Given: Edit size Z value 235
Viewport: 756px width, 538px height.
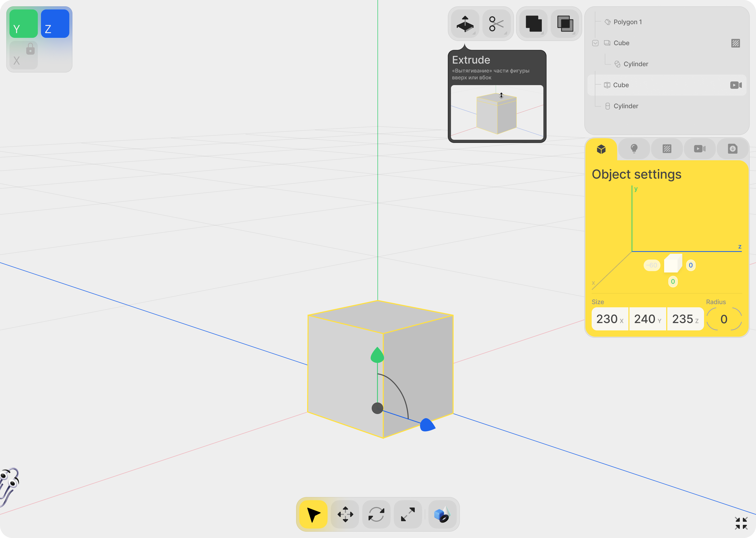Looking at the screenshot, I should point(685,319).
